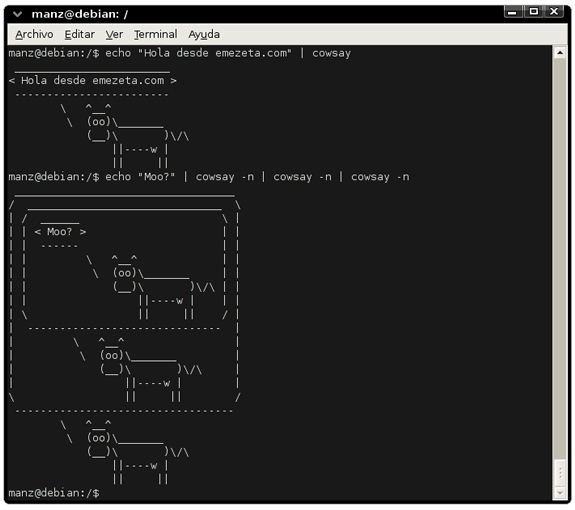
Task: Click the scrollbar down arrow
Action: (x=560, y=493)
